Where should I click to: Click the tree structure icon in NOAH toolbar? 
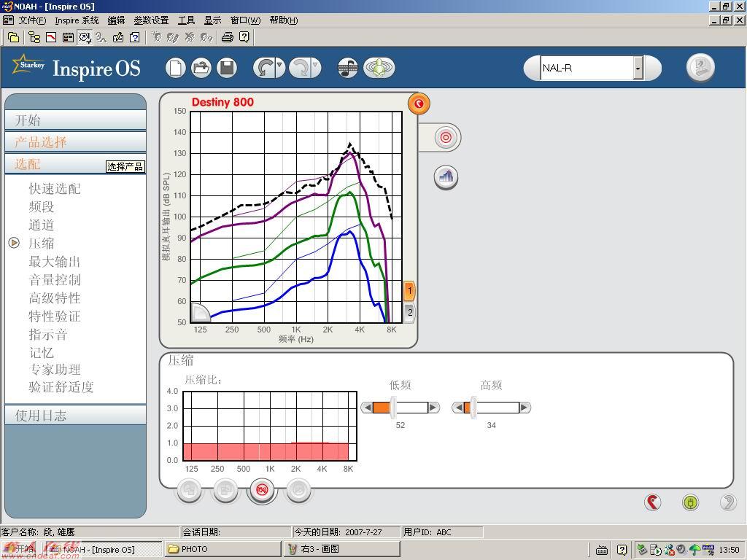click(x=34, y=37)
